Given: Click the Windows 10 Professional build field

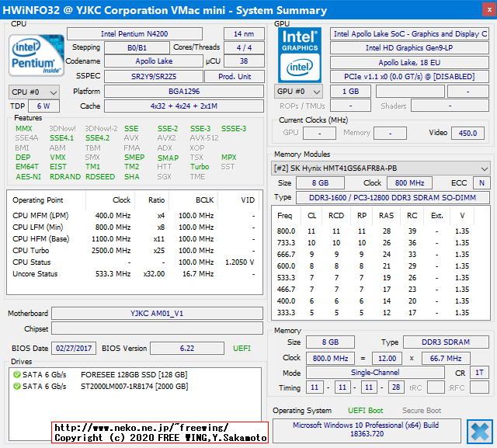Looking at the screenshot, I should (x=367, y=429).
